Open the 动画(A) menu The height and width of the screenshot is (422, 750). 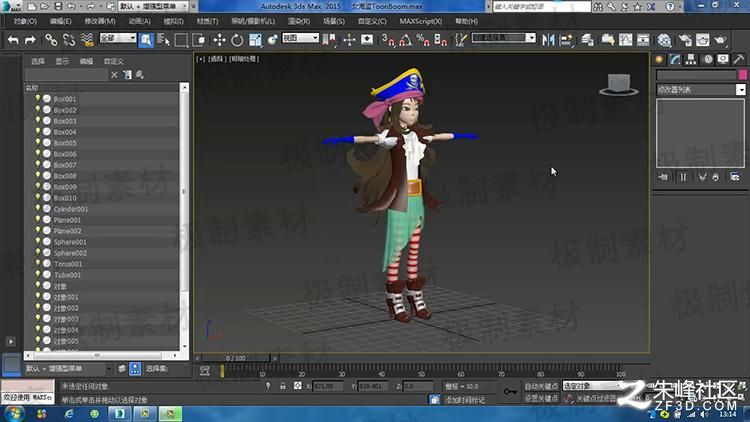click(139, 21)
